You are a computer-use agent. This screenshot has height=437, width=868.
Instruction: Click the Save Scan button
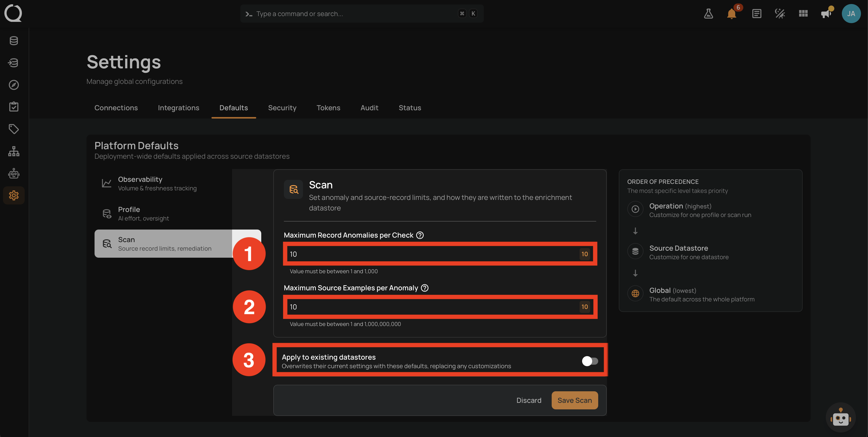pyautogui.click(x=575, y=400)
